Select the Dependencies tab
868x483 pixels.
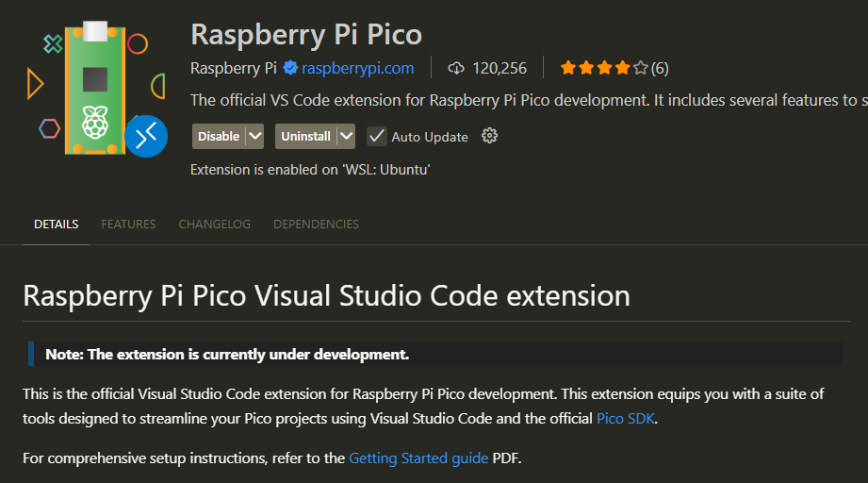coord(316,225)
